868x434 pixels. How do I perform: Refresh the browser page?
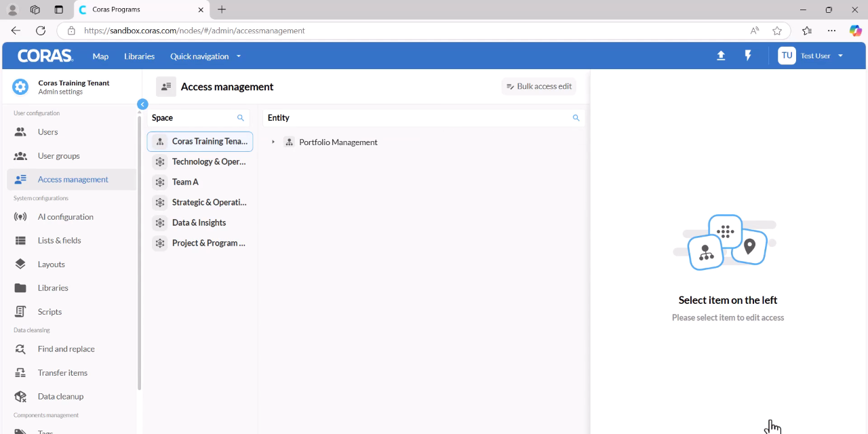[41, 31]
